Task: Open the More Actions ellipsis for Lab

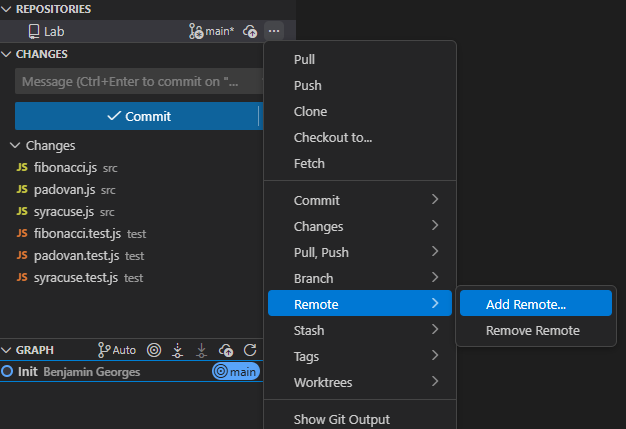Action: click(x=274, y=32)
